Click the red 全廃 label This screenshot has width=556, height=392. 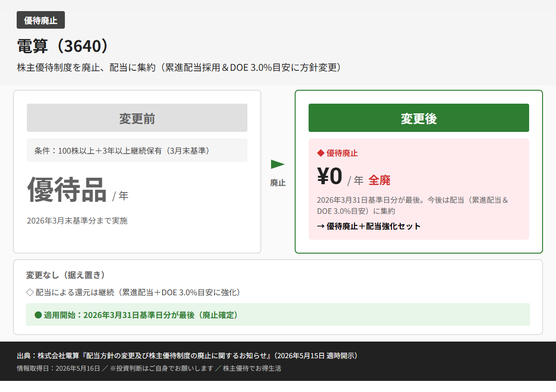[x=379, y=180]
